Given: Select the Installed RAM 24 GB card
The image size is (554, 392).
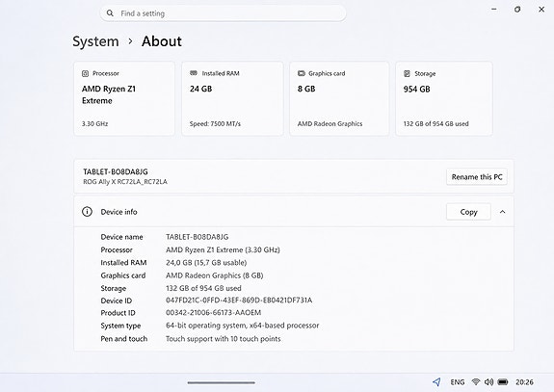Looking at the screenshot, I should (232, 98).
